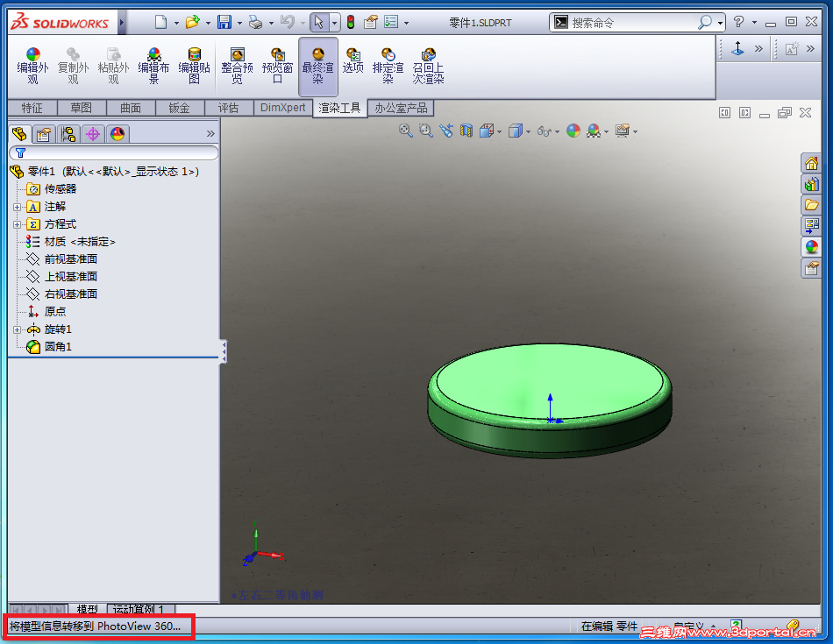Screen dimensions: 833x644
Task: Open Appearances task pane icon
Action: point(811,247)
